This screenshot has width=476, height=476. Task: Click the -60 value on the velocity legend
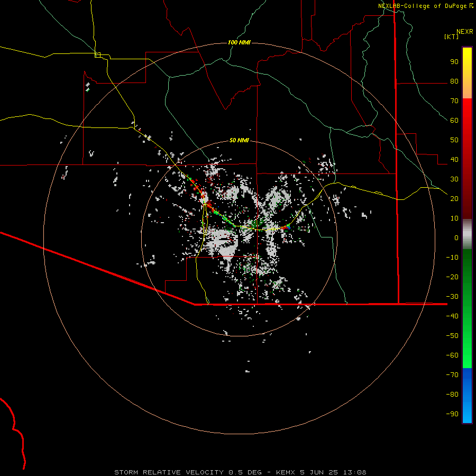point(452,355)
